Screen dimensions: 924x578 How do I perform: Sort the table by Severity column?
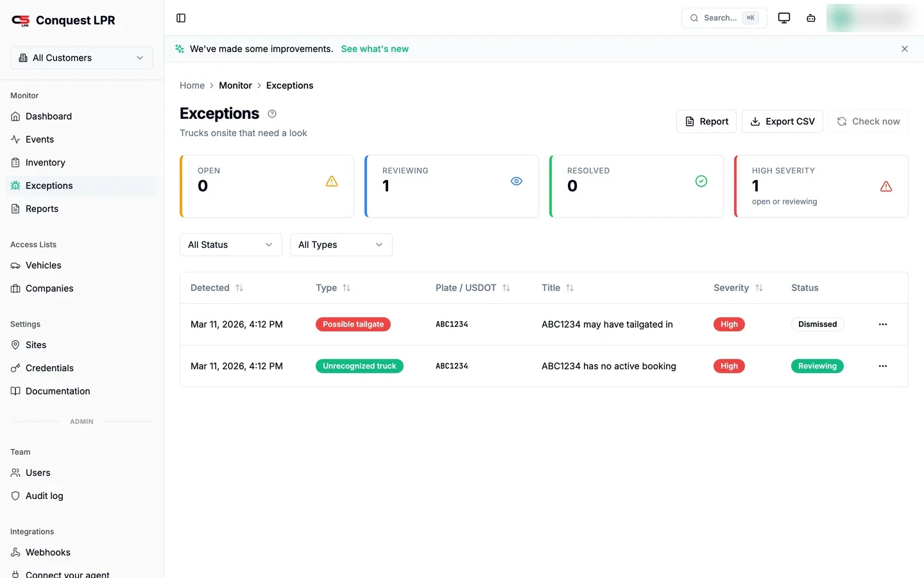click(739, 288)
